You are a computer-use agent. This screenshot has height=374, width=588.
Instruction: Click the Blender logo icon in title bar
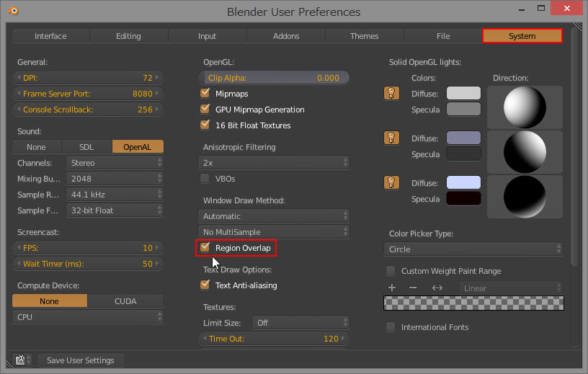pyautogui.click(x=13, y=11)
